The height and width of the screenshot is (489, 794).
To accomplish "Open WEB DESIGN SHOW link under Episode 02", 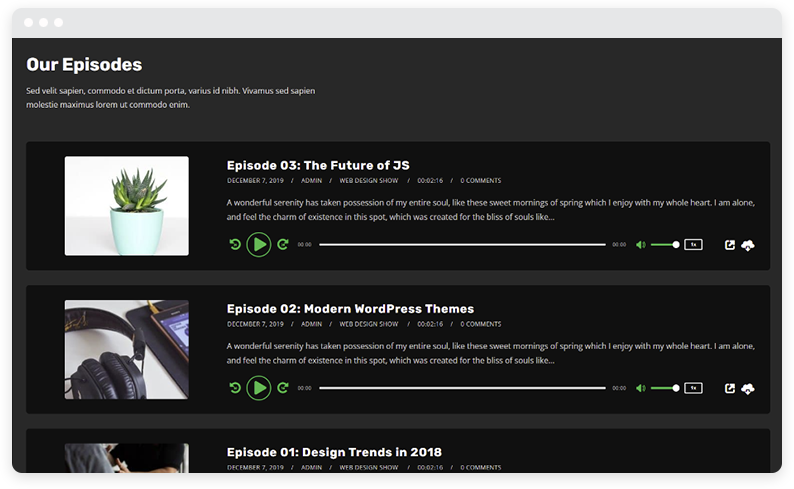I will (x=369, y=324).
